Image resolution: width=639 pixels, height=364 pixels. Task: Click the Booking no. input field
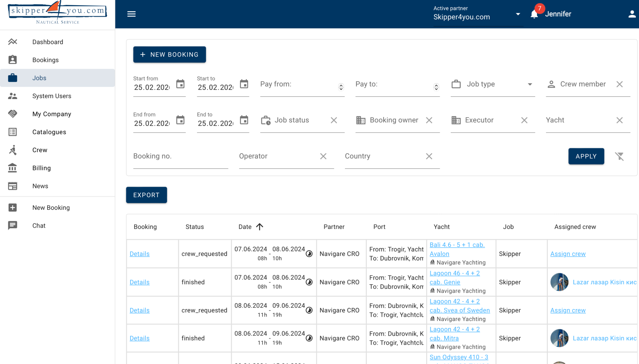(x=180, y=156)
